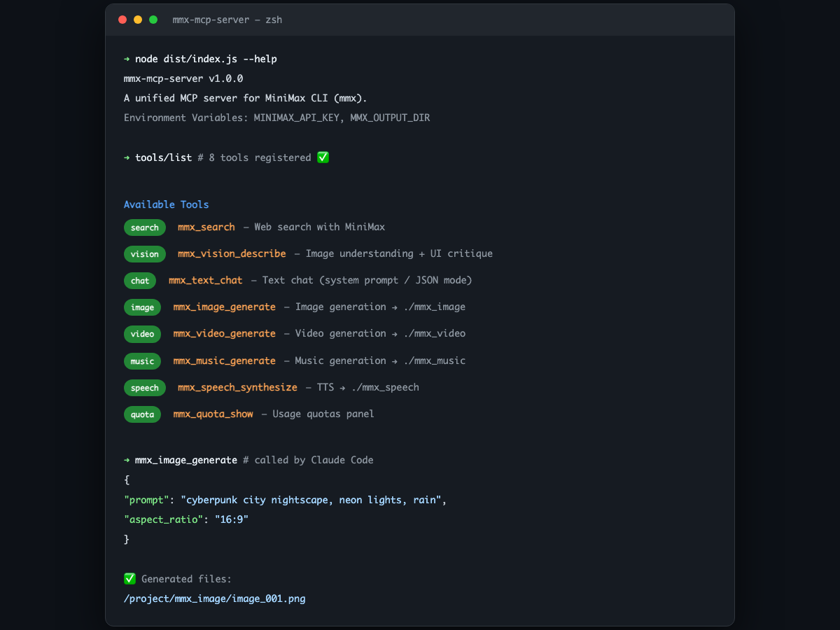Click the green check mark after 'tools registered'
Viewport: 840px width, 630px height.
pos(323,157)
